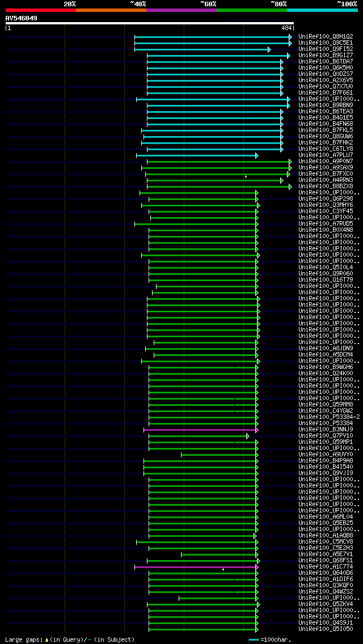Select hit UniRef100_B8BZX8
Viewport: 363px width, 644px height.
tap(326, 187)
